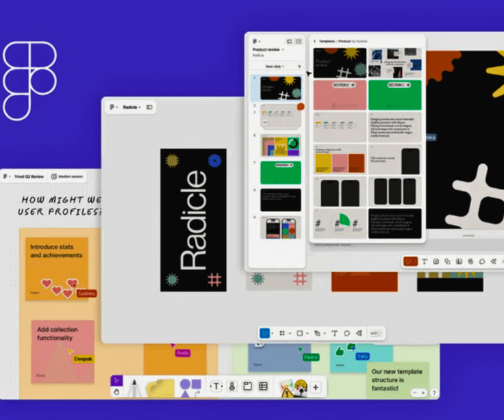Open the Dev Mode code toggle
504x420 pixels.
click(x=374, y=333)
